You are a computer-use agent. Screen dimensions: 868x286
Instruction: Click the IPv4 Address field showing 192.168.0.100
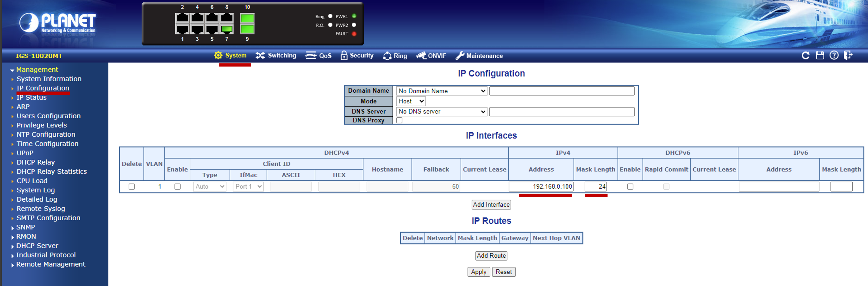click(541, 186)
